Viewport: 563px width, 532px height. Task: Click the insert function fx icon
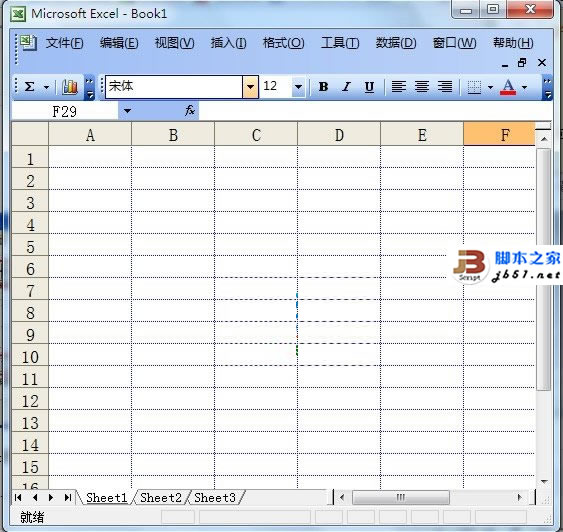click(x=190, y=110)
